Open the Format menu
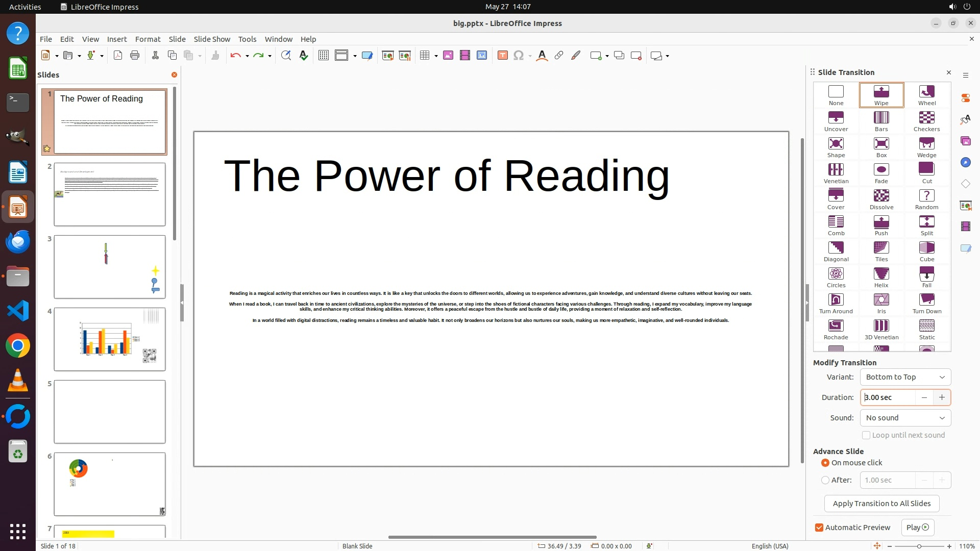 click(148, 39)
